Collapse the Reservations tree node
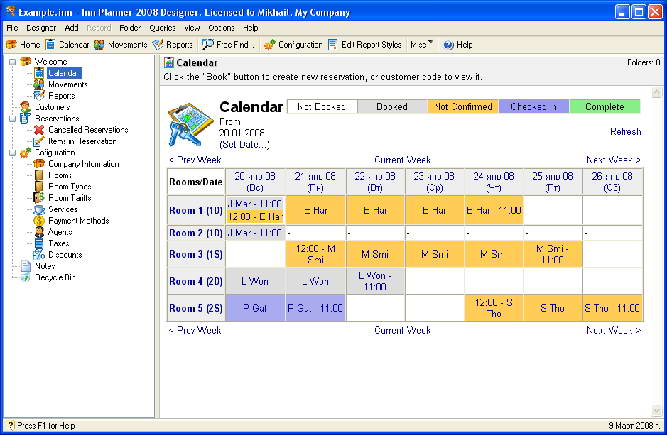The height and width of the screenshot is (435, 667). pos(13,119)
